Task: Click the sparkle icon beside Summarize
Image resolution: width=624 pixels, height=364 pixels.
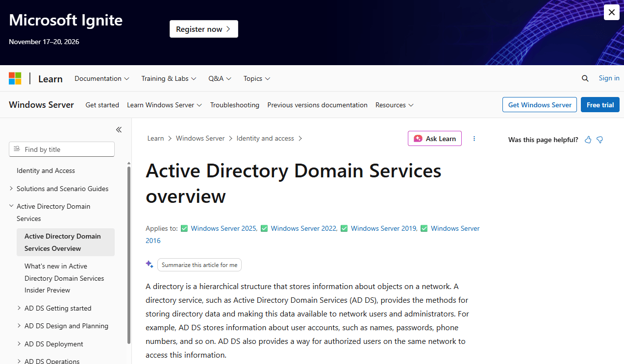Action: pyautogui.click(x=150, y=265)
